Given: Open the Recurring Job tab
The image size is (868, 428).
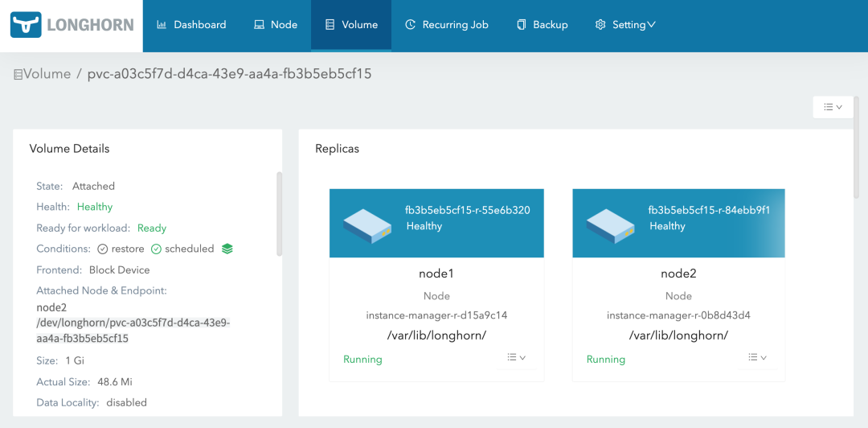Looking at the screenshot, I should [446, 25].
